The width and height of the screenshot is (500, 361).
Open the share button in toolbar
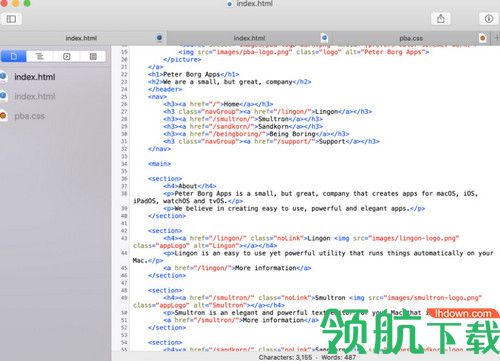[x=441, y=19]
